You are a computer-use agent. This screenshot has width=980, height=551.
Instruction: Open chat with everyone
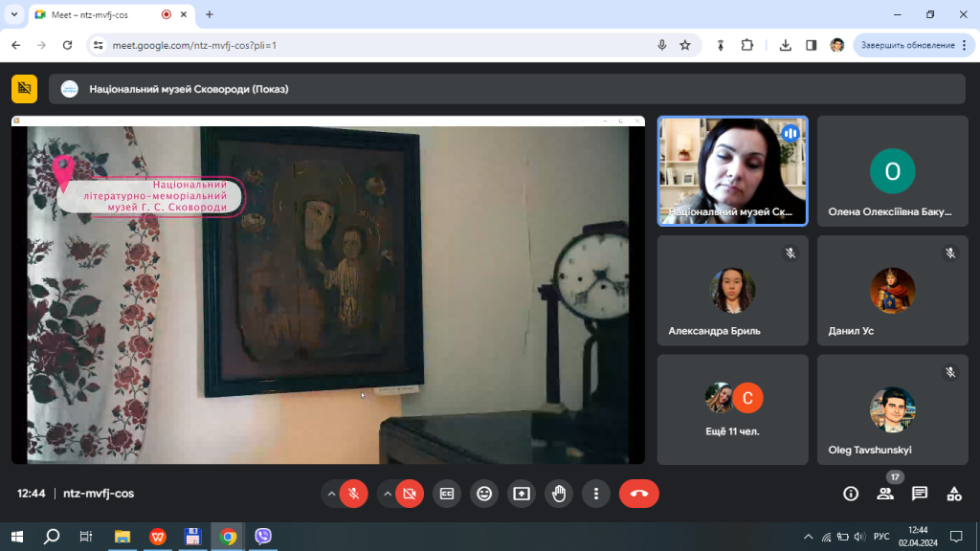pos(920,494)
